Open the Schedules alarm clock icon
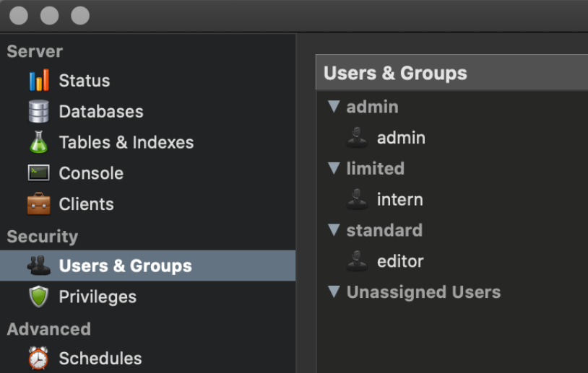Screen dimensions: 588x373 coord(38,358)
